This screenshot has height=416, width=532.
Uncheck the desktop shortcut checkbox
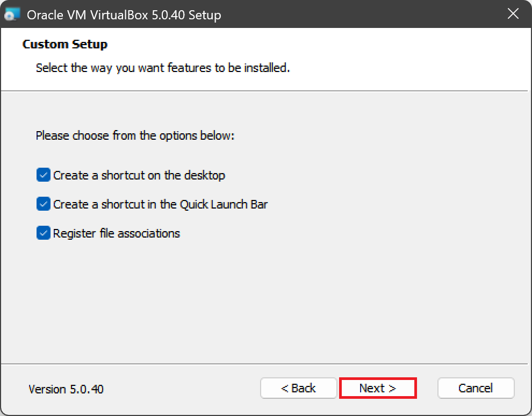[43, 175]
